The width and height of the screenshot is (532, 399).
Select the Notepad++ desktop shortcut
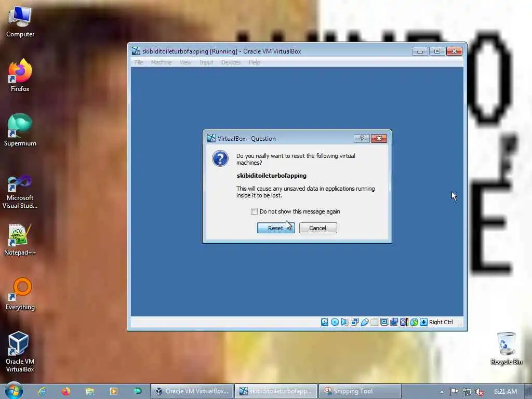click(x=20, y=240)
